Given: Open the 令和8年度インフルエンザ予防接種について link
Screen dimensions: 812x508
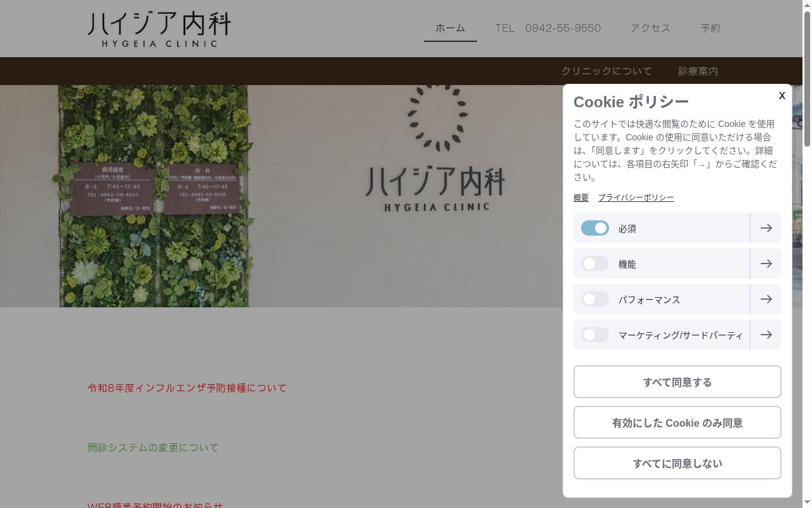Looking at the screenshot, I should (x=187, y=388).
